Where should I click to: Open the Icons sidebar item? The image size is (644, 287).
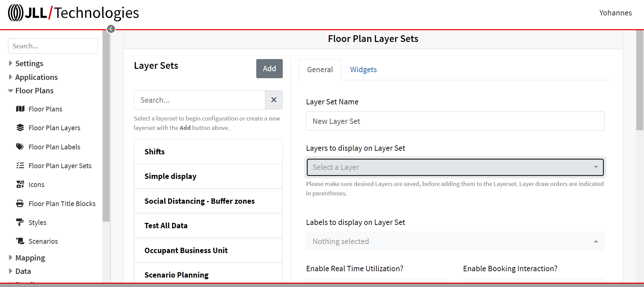click(37, 185)
